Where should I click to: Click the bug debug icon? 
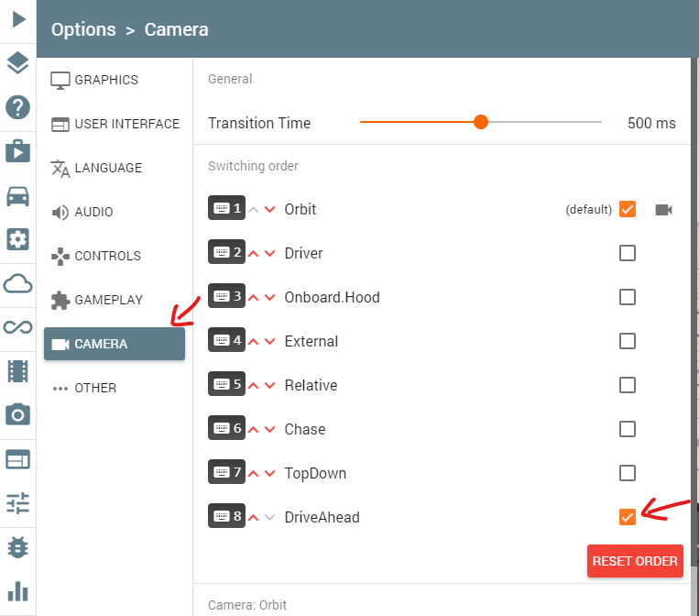point(18,547)
